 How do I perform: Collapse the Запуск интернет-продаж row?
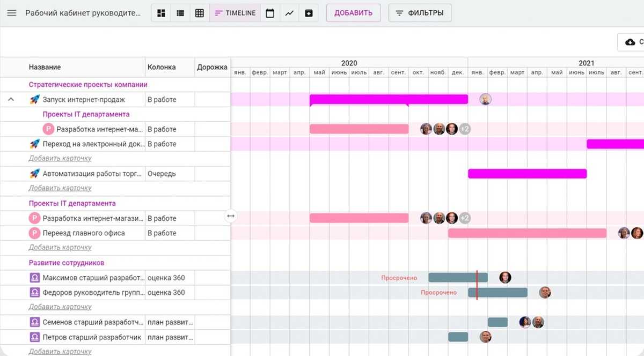pyautogui.click(x=11, y=99)
